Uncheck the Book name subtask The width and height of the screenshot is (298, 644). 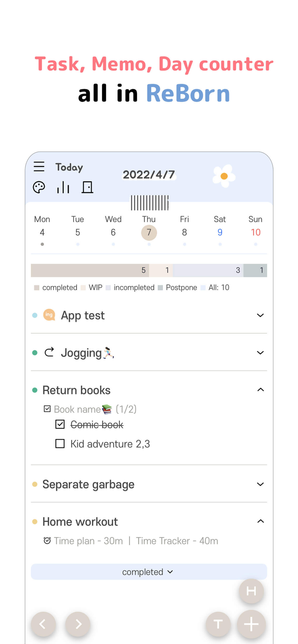pos(47,408)
